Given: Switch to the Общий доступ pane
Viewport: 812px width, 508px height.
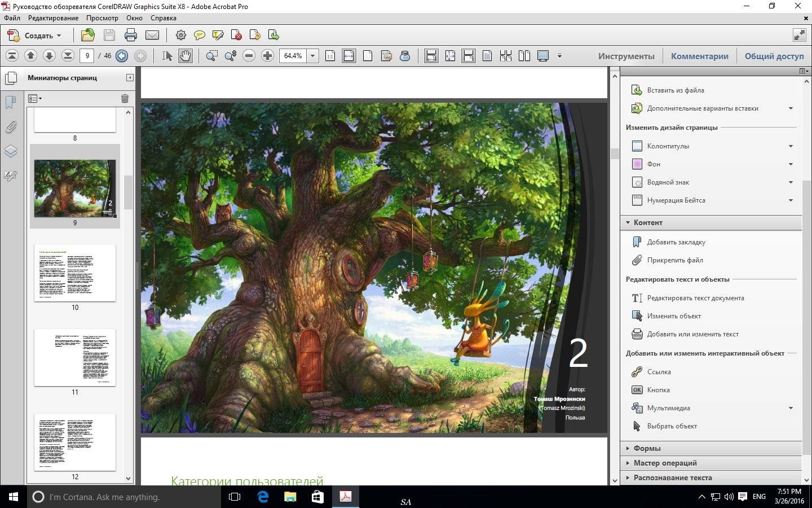Looking at the screenshot, I should coord(774,56).
